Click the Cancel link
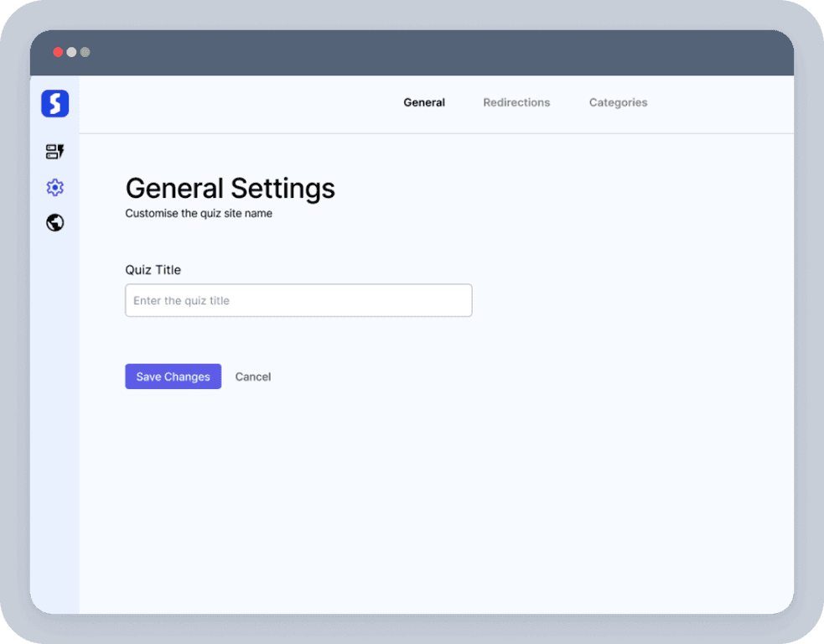This screenshot has width=824, height=644. coord(252,377)
